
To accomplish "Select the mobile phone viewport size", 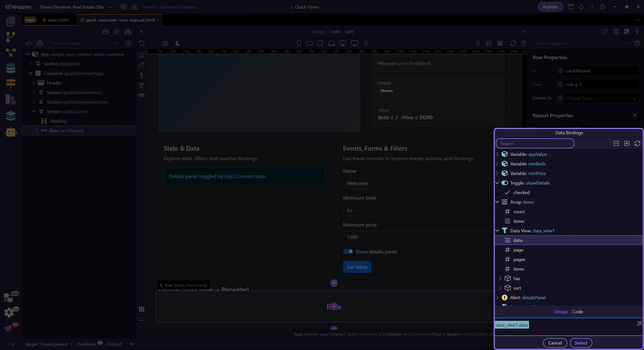I will pyautogui.click(x=299, y=43).
